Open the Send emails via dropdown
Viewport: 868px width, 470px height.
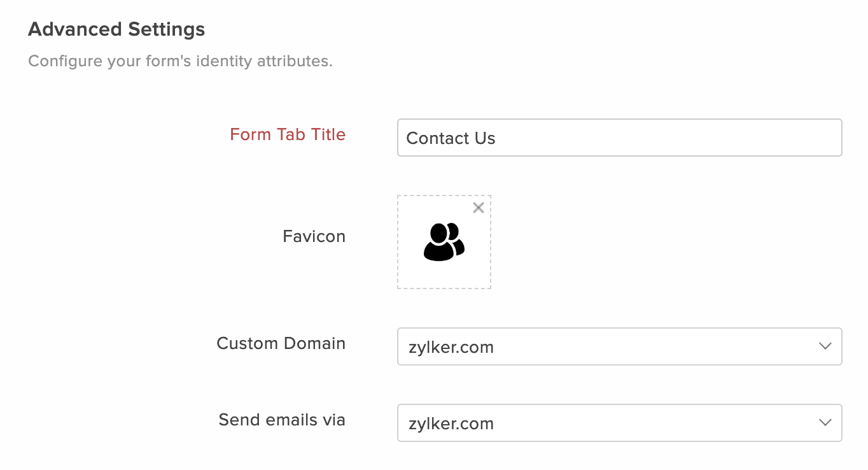click(620, 423)
